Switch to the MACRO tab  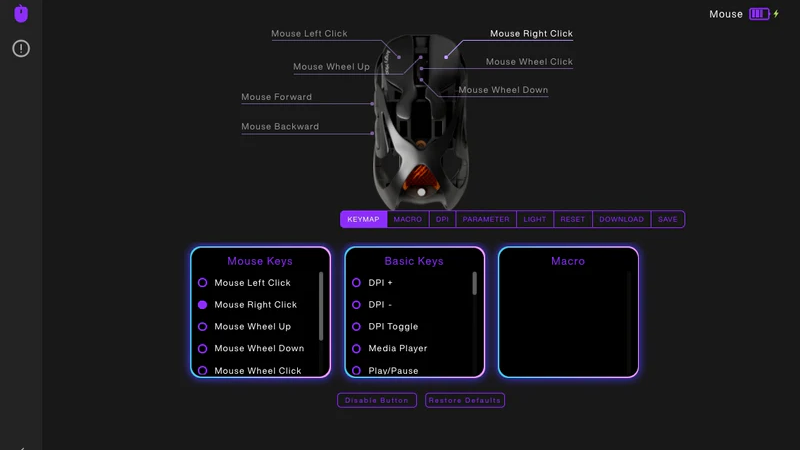(407, 219)
